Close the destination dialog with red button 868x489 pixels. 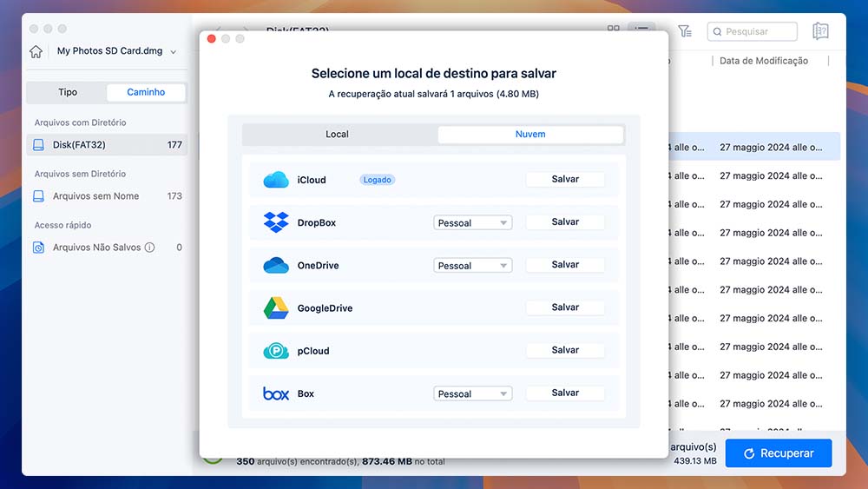tap(211, 39)
